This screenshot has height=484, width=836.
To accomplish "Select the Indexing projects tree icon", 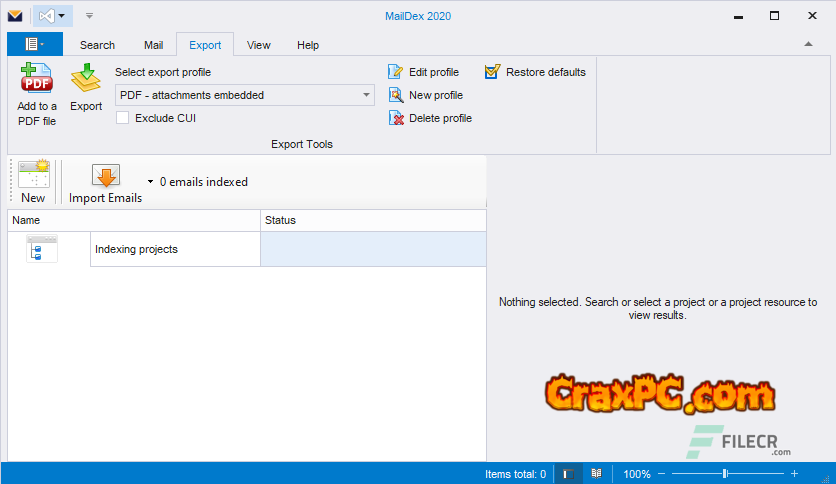I will tap(42, 249).
